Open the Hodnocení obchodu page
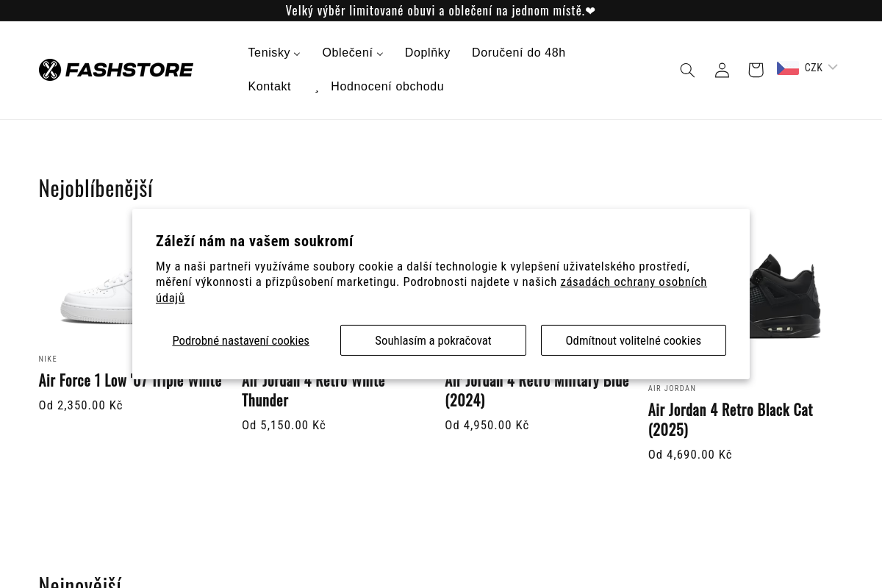 (x=387, y=86)
